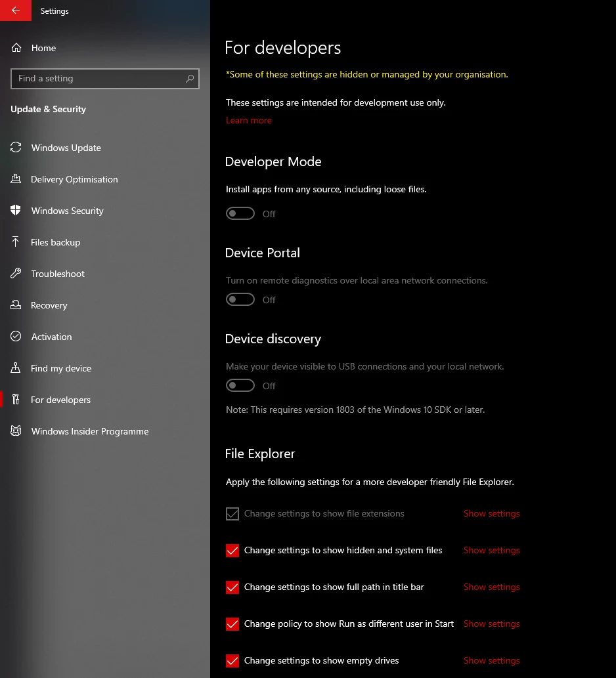The image size is (616, 678).
Task: Show settings for file extensions
Action: point(491,514)
